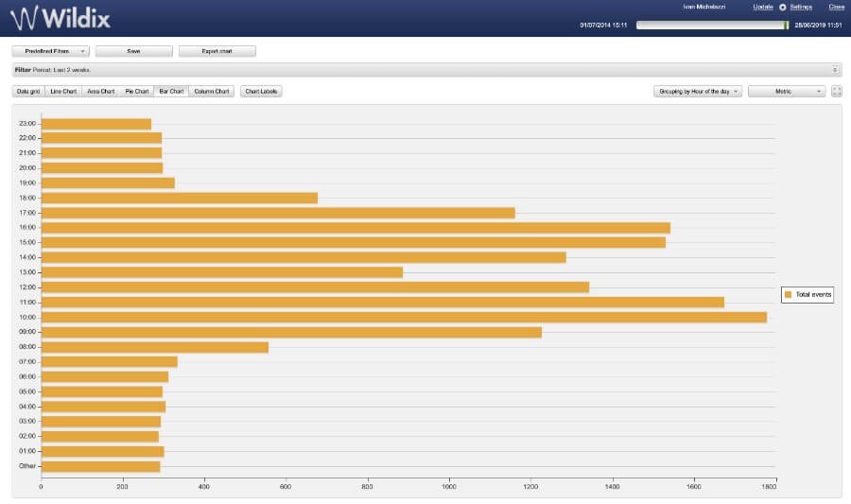Open the Grouping by Hour dropdown
The height and width of the screenshot is (504, 851).
click(697, 92)
